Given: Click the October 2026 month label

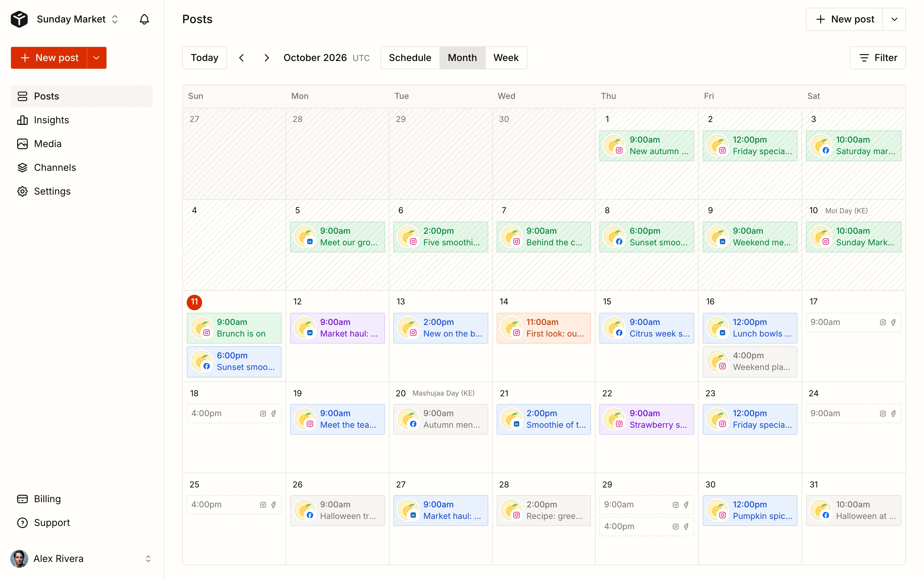Looking at the screenshot, I should pos(315,58).
